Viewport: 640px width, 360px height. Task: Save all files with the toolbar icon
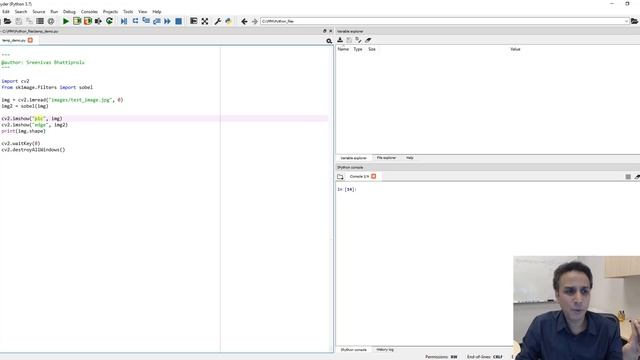click(x=29, y=21)
